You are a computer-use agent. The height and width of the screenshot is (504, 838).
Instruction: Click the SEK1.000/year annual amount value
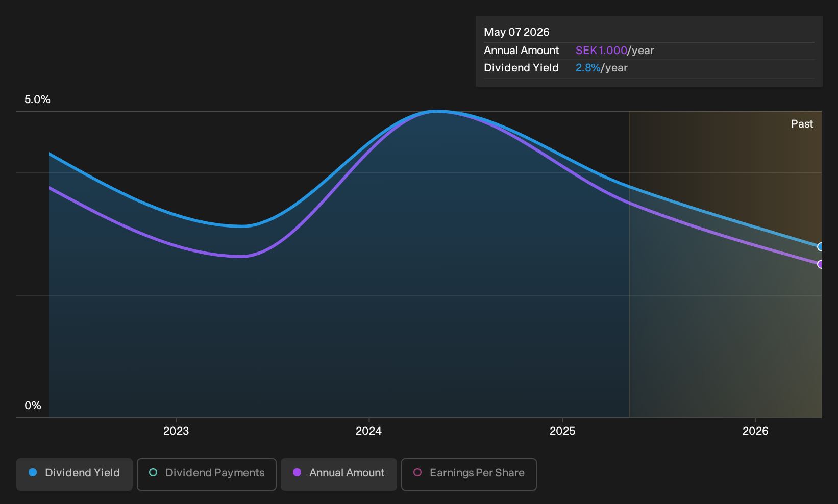click(614, 51)
